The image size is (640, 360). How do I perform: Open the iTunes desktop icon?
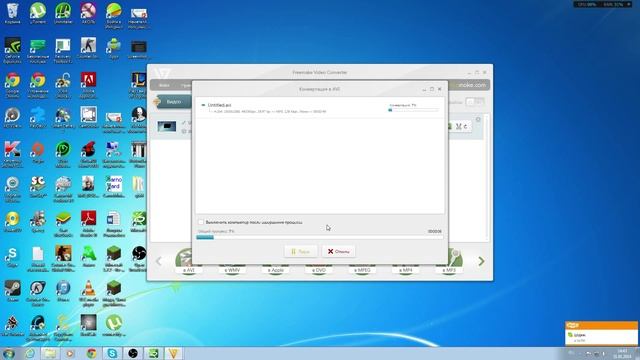(63, 291)
